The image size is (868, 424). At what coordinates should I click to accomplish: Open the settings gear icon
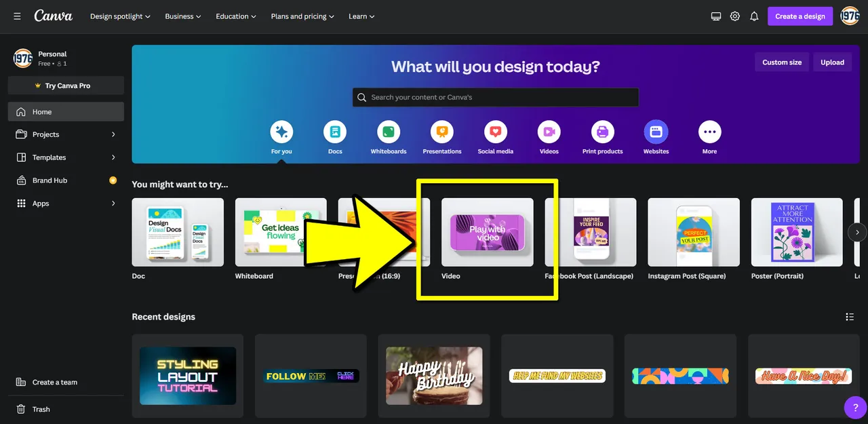[735, 16]
